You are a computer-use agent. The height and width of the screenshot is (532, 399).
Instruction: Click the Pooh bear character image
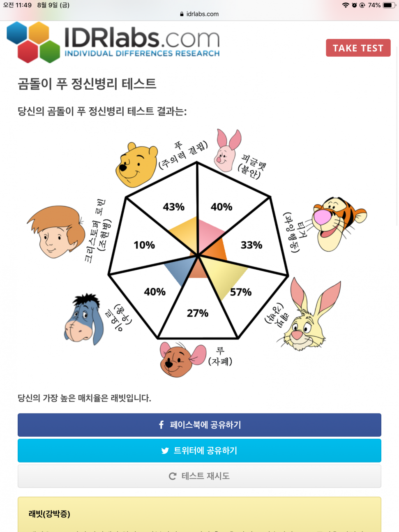(x=136, y=165)
